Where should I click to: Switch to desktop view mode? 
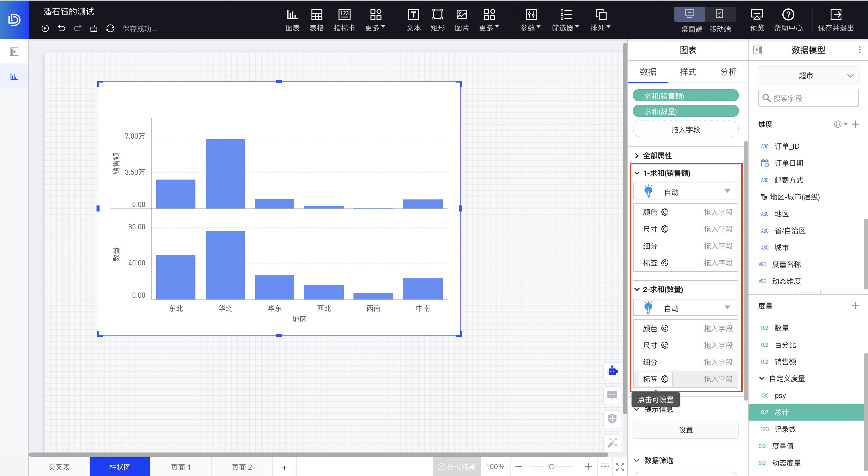[x=689, y=14]
